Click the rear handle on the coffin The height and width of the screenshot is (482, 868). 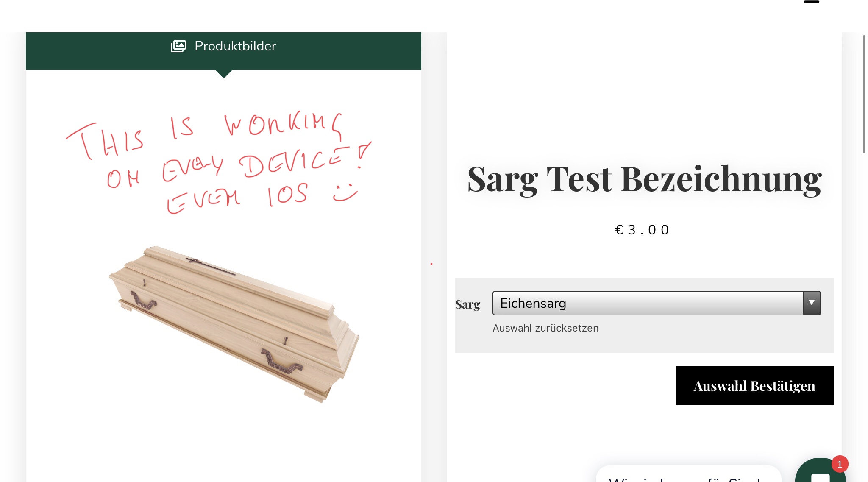point(143,300)
